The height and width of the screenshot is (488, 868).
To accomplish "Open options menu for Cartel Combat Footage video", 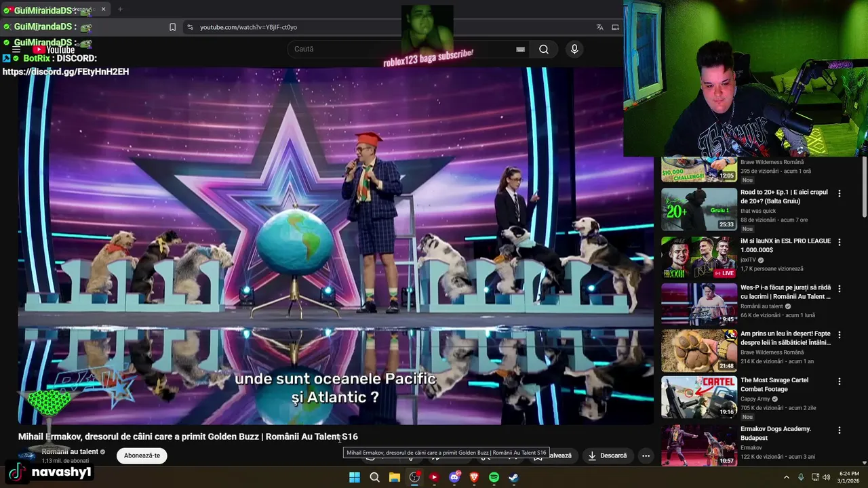I will tap(839, 382).
